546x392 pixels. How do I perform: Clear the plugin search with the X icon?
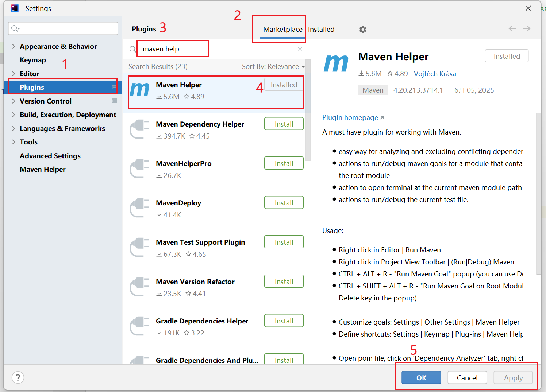click(x=300, y=49)
